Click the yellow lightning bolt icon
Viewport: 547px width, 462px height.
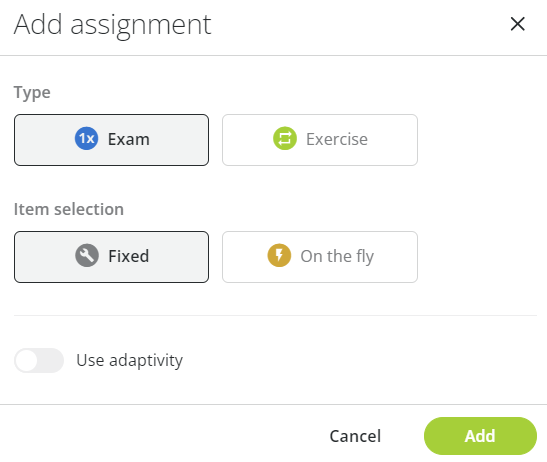(x=279, y=255)
